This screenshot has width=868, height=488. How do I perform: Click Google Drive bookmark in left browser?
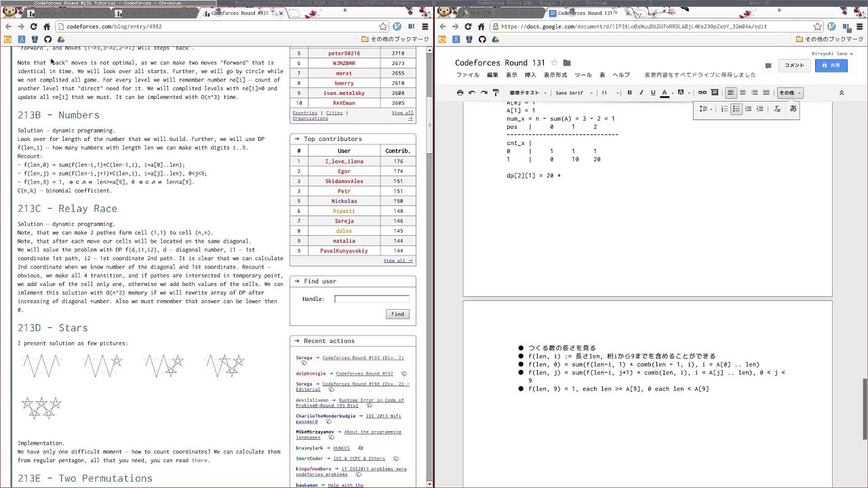tap(60, 39)
